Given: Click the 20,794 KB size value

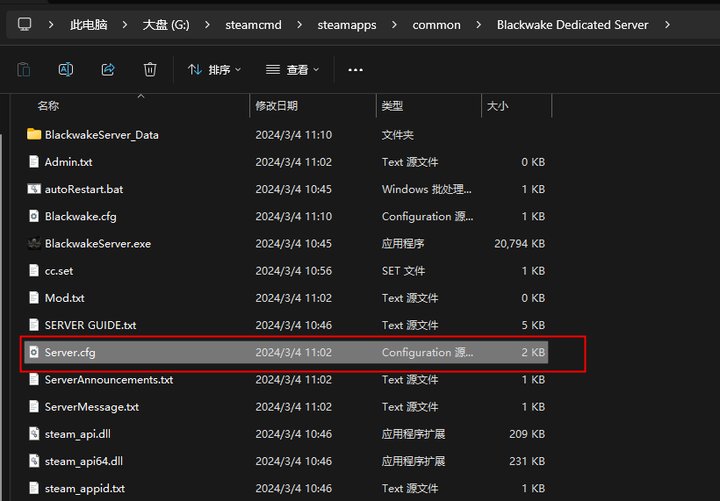Looking at the screenshot, I should (x=519, y=243).
